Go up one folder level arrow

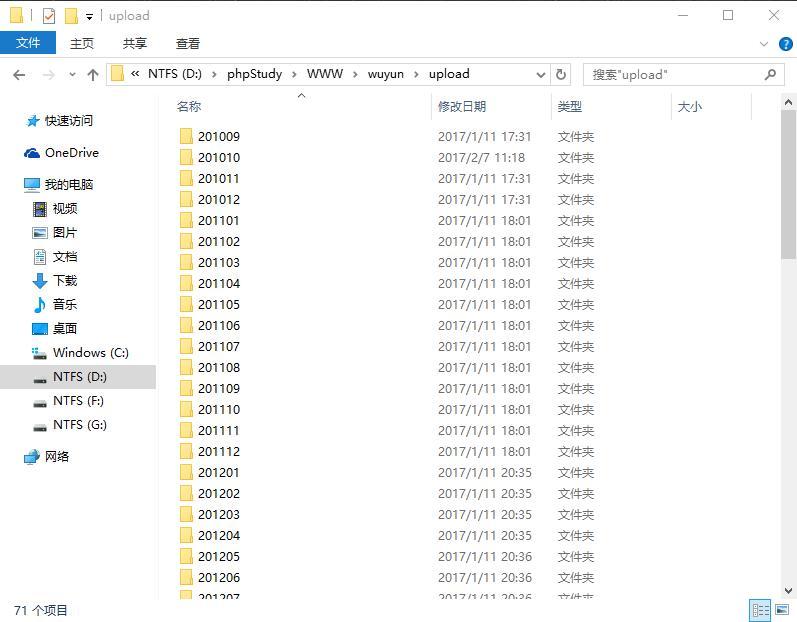93,75
